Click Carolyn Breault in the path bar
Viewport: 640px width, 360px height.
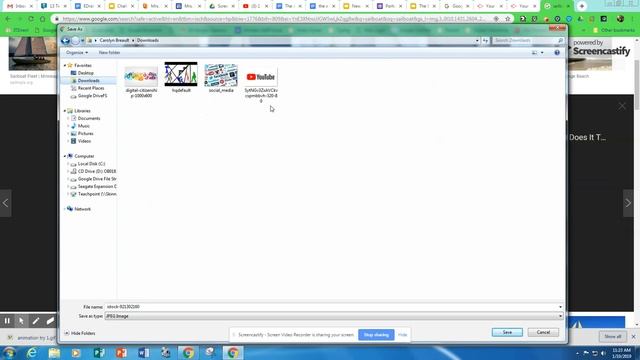[114, 40]
